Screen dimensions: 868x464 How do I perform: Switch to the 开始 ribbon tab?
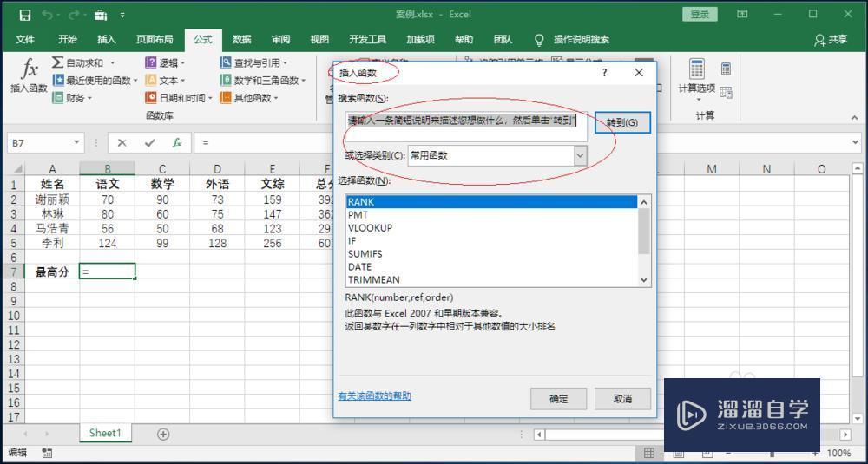click(x=68, y=40)
